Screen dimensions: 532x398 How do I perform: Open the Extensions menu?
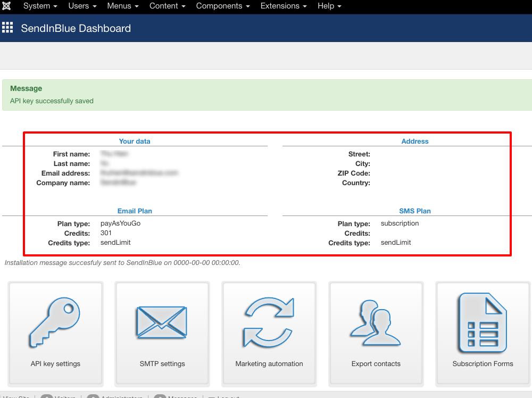click(283, 6)
